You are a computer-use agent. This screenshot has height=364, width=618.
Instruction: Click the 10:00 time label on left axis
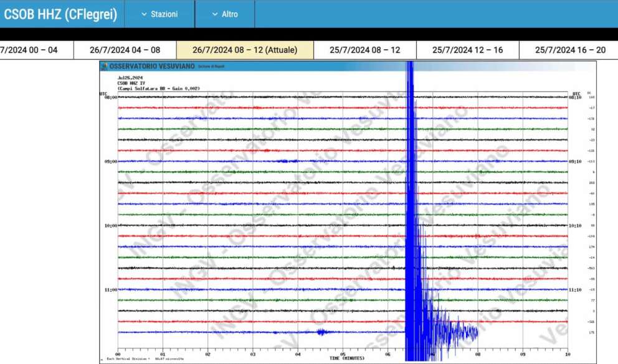[110, 225]
